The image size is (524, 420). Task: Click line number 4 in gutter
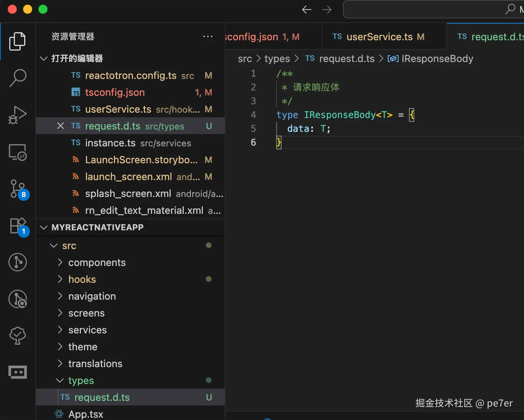click(x=253, y=115)
